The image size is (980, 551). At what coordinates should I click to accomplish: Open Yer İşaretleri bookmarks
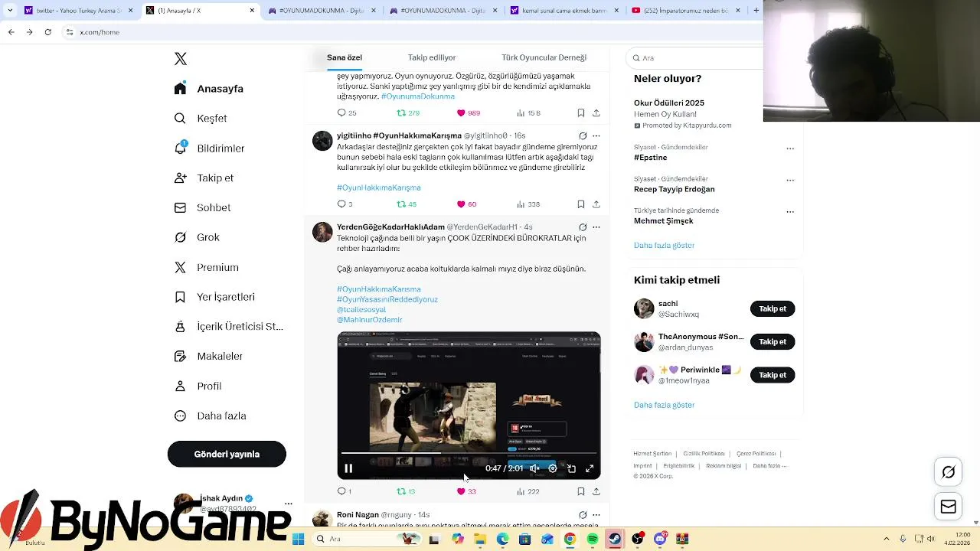[214, 297]
